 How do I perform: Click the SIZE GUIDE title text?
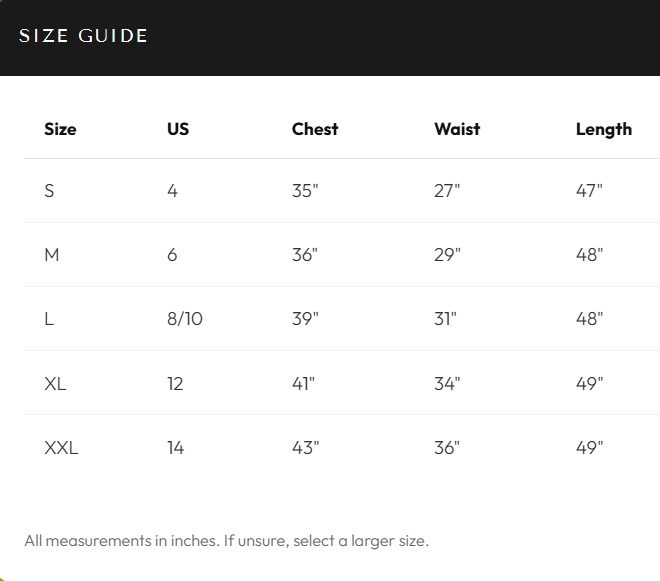[83, 37]
